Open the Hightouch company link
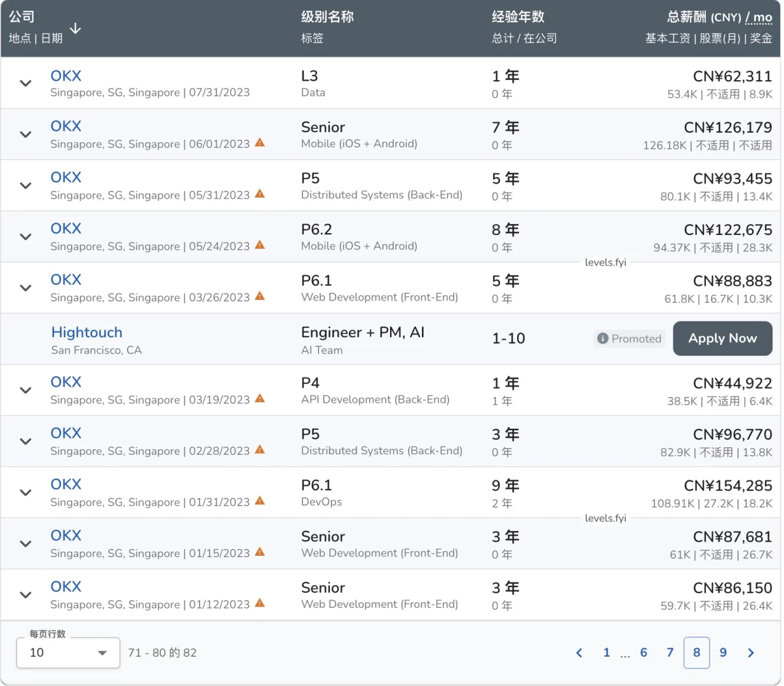Viewport: 784px width, 686px height. [x=87, y=332]
